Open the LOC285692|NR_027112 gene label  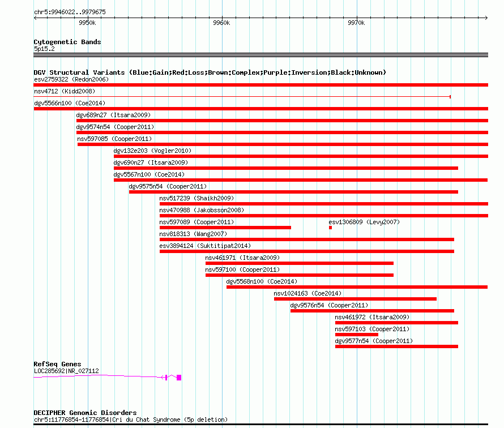(x=66, y=371)
